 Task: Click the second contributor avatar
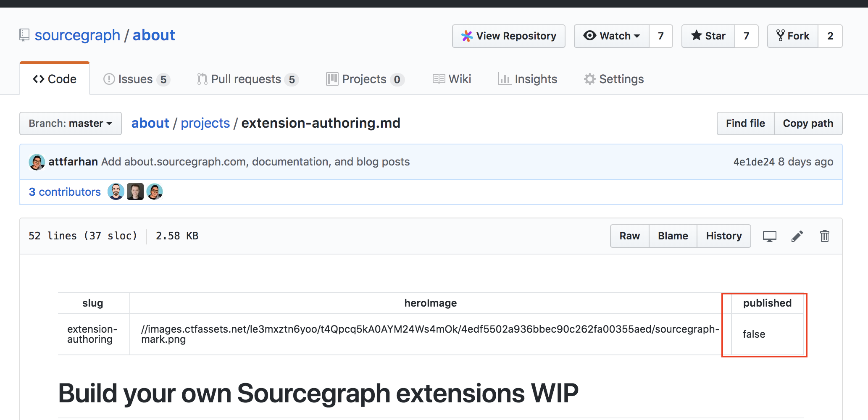click(135, 192)
